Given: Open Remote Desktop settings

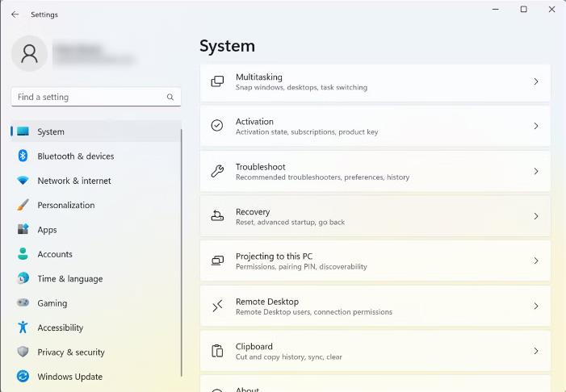Looking at the screenshot, I should [x=375, y=307].
